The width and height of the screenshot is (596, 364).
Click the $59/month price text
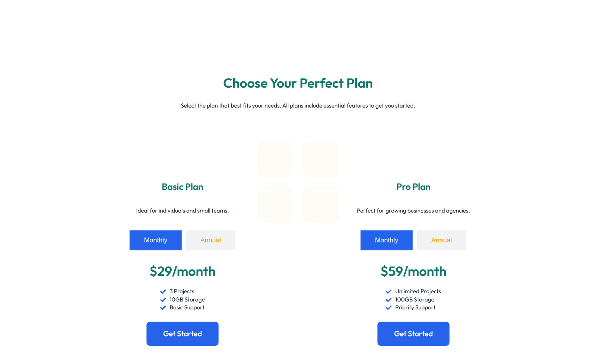(x=413, y=271)
